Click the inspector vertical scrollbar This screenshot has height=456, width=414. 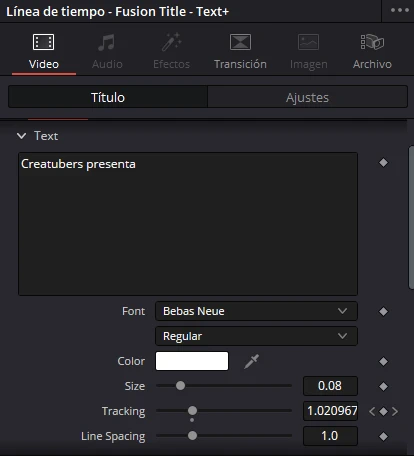pyautogui.click(x=411, y=217)
